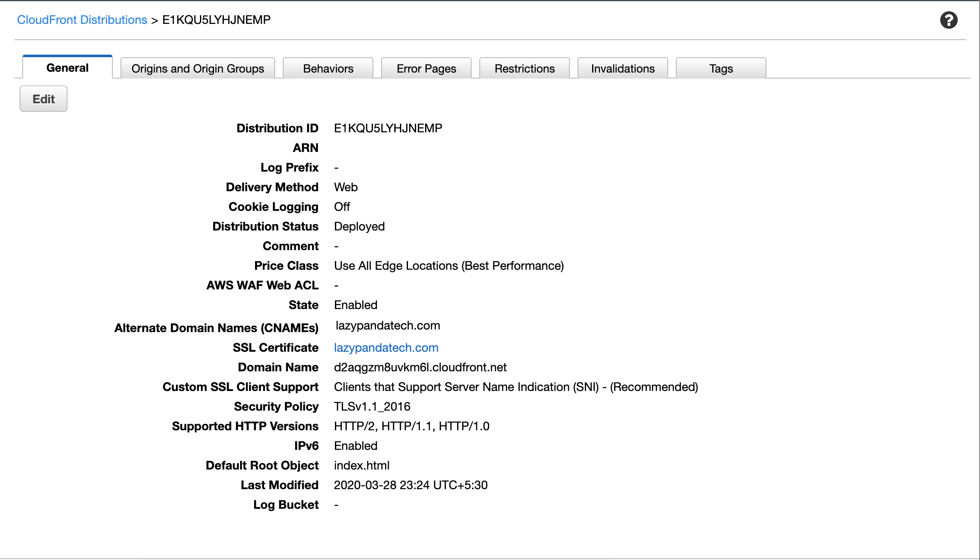Go back to CloudFront Distributions
The image size is (980, 560).
click(82, 20)
